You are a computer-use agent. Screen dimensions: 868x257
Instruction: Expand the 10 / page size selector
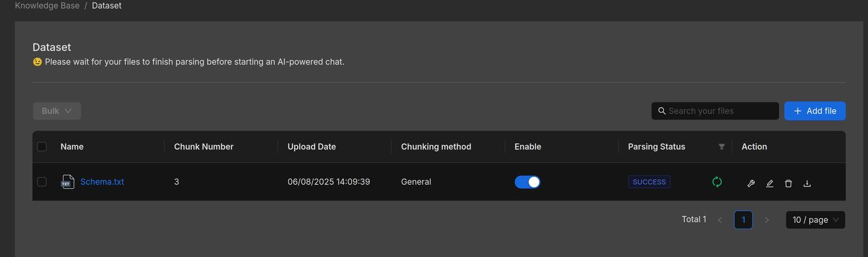(815, 220)
